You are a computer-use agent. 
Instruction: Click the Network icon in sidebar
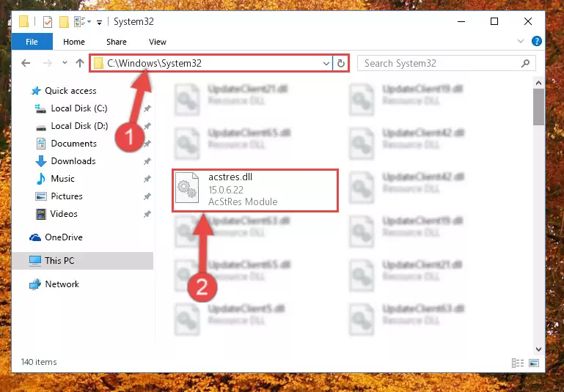[x=35, y=284]
